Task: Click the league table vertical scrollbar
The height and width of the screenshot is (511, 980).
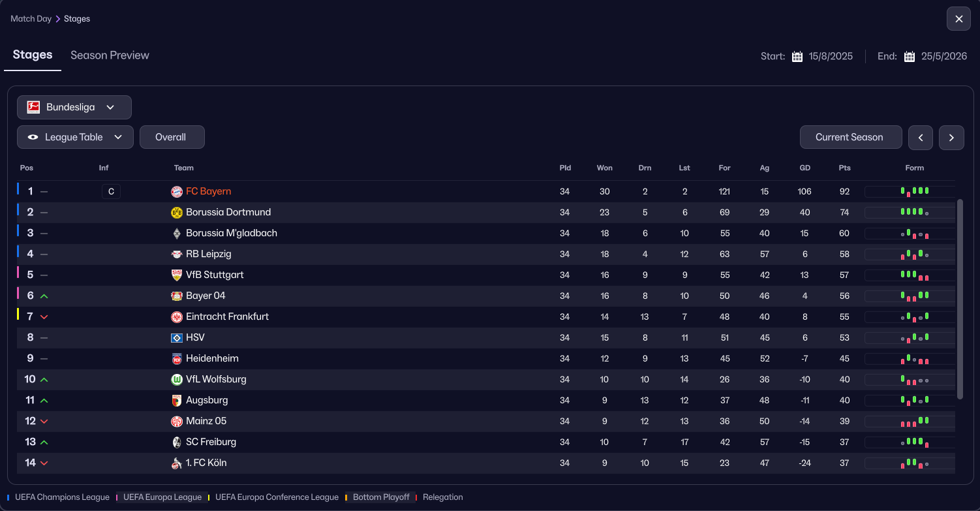Action: (x=960, y=299)
